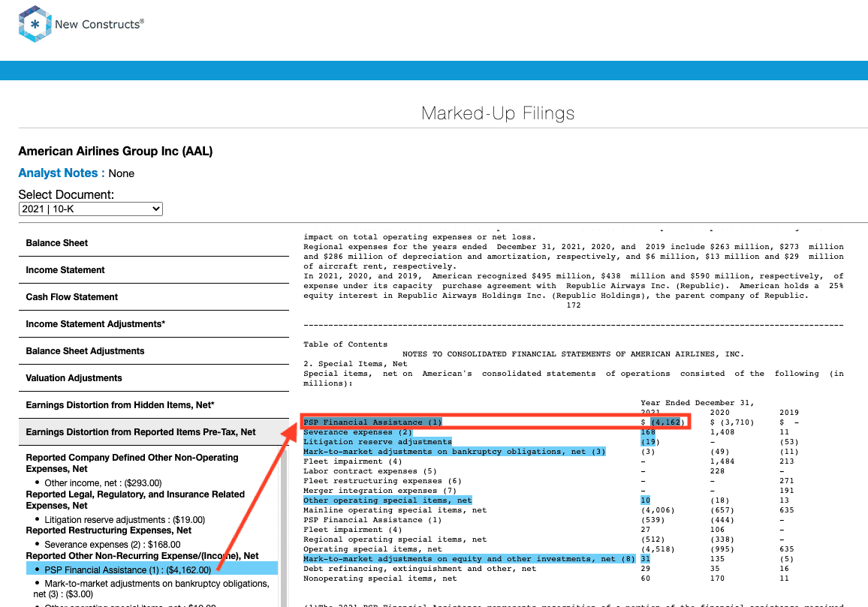Click highlighted 'Other operating special items, net' filing row
868x607 pixels.
(387, 500)
